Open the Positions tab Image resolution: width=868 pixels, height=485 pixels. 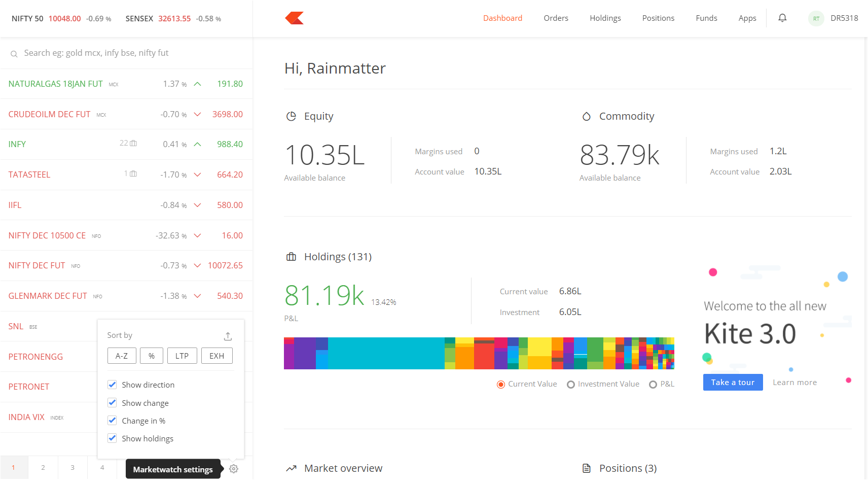(658, 18)
